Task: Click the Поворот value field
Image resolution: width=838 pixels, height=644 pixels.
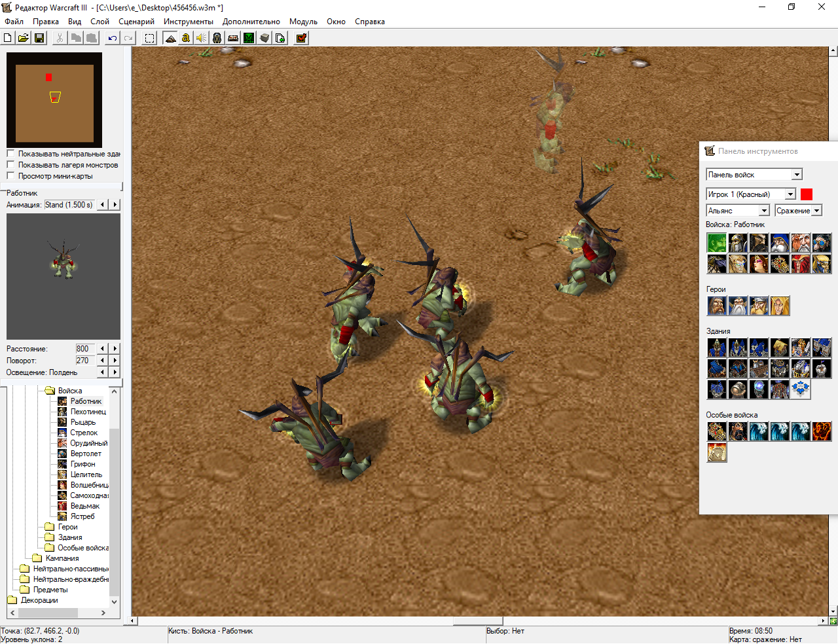Action: pyautogui.click(x=85, y=361)
